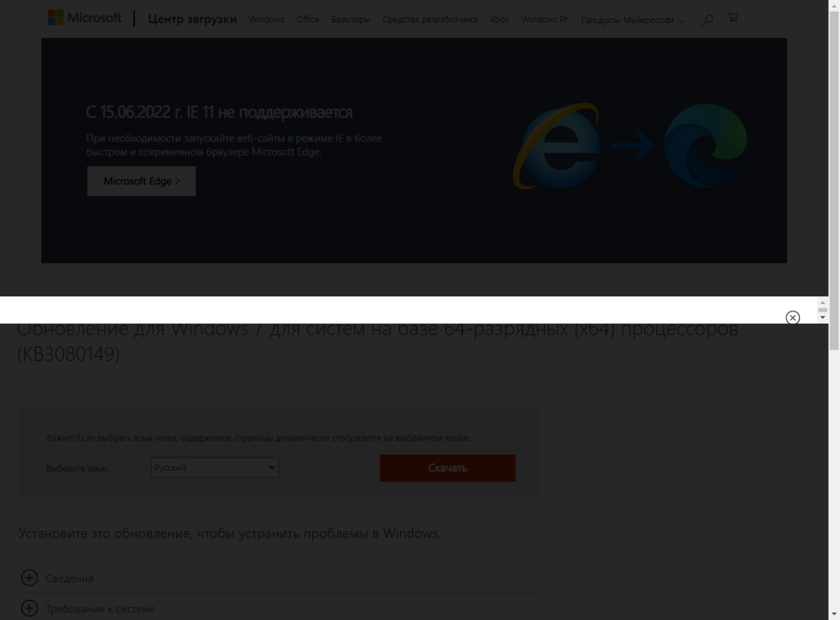Go to the Office menu item
840x620 pixels.
pyautogui.click(x=307, y=20)
